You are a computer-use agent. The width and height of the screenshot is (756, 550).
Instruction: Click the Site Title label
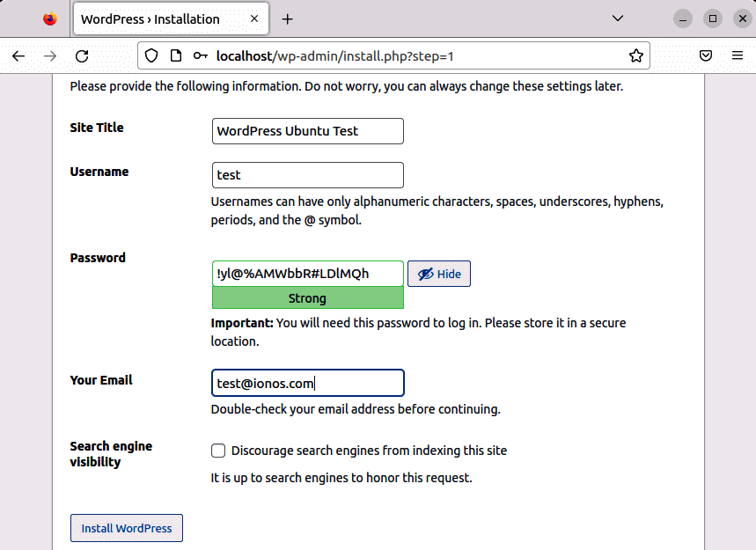tap(97, 128)
